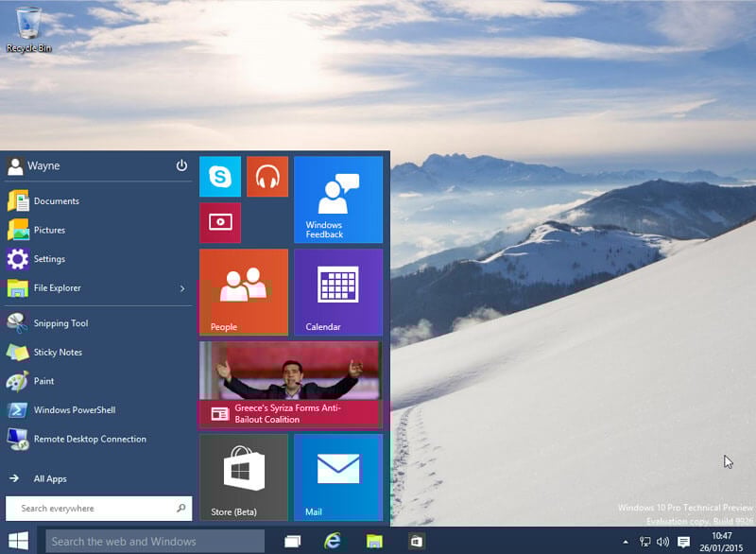Open the Store icon on the taskbar

tap(417, 541)
